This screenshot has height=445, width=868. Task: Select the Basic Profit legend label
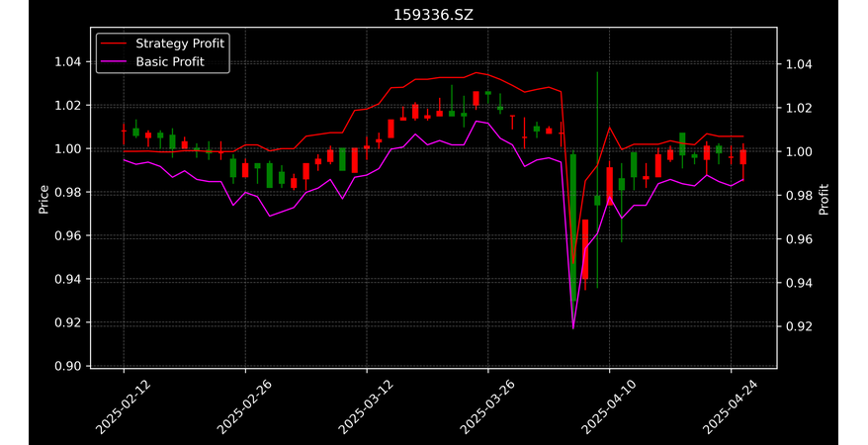coord(170,62)
